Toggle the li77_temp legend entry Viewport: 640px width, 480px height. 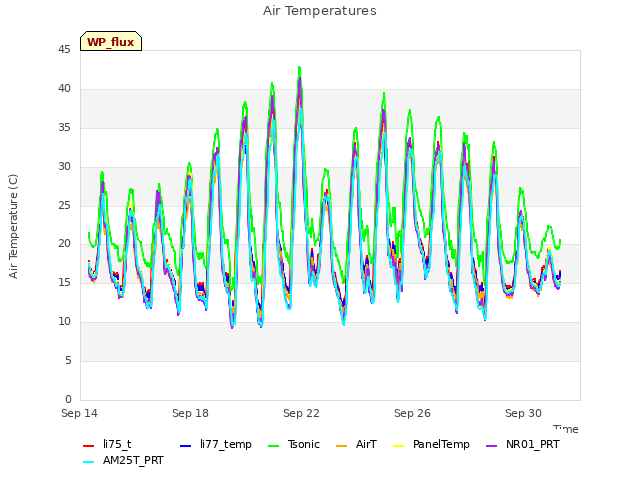(216, 444)
